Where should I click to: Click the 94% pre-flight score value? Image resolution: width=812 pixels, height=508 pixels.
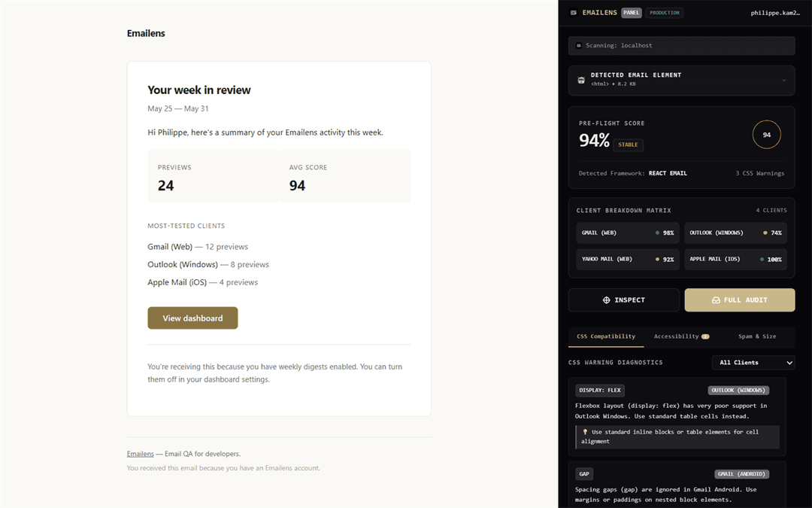595,141
